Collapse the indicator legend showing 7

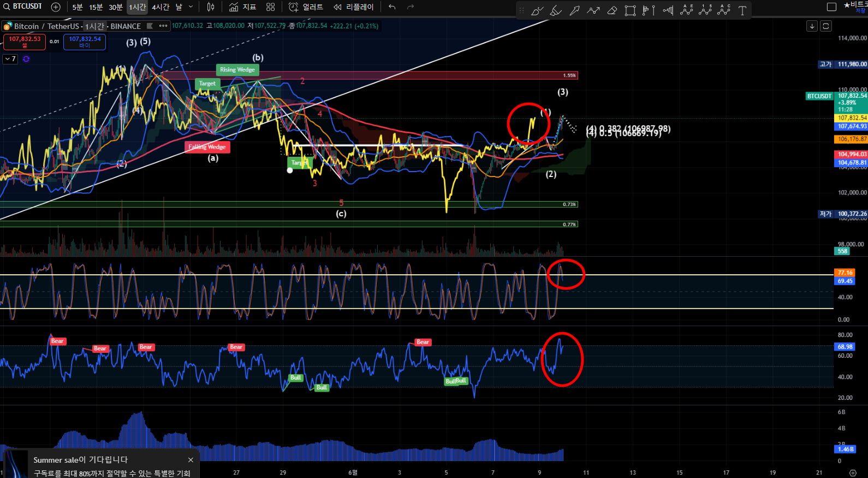coord(10,59)
